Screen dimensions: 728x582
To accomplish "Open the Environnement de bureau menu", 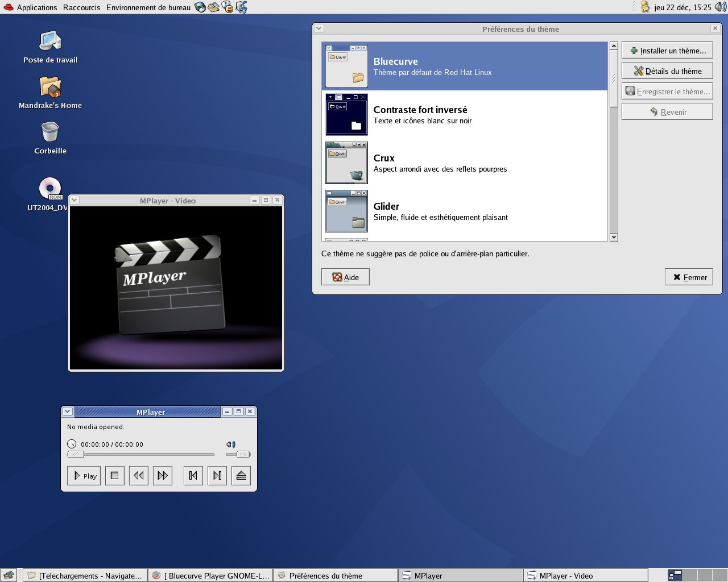I will (x=148, y=7).
